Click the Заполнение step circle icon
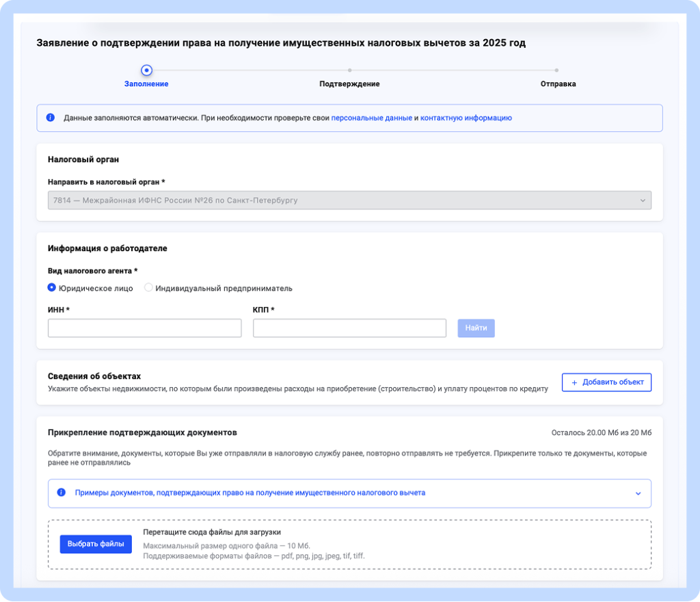 pos(146,70)
